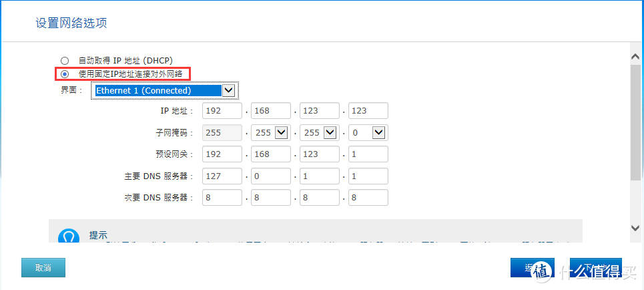Click the secondary DNS first octet field

(222, 198)
